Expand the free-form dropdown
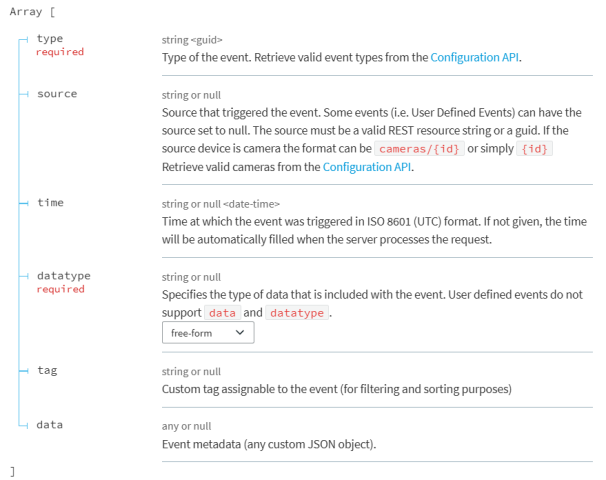 pyautogui.click(x=208, y=334)
